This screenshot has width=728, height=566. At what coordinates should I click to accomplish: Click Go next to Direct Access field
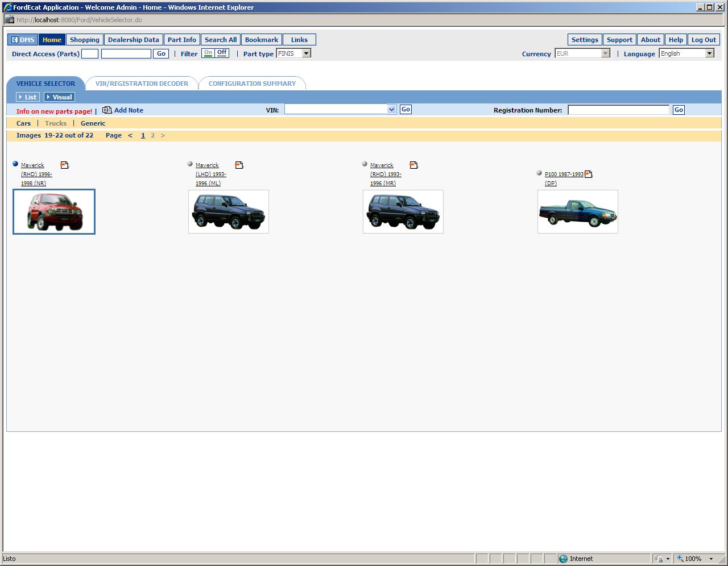(161, 53)
